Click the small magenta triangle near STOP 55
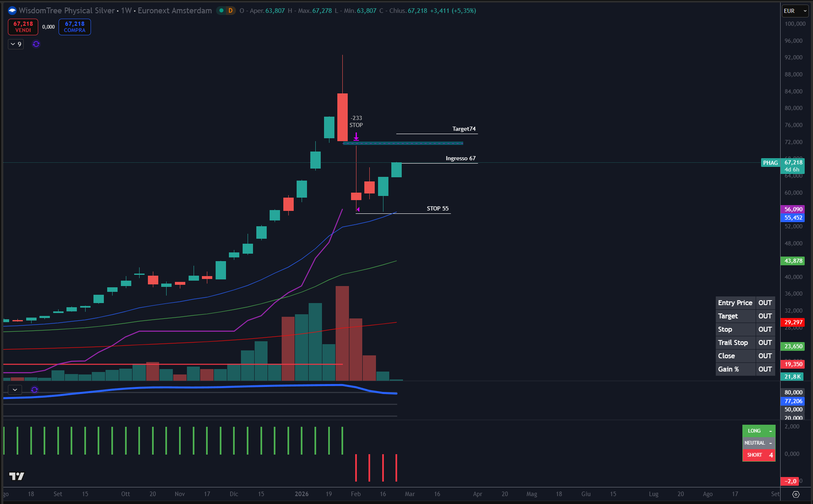The height and width of the screenshot is (504, 813). click(358, 209)
